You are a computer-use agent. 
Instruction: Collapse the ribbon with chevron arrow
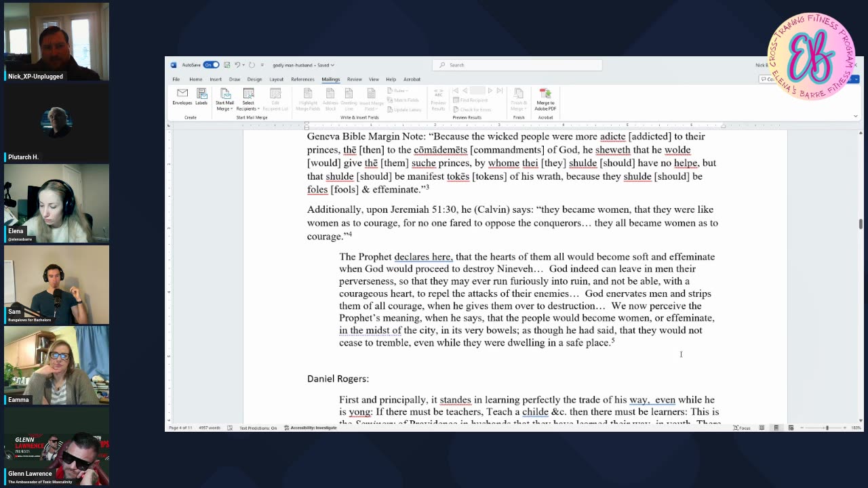[x=855, y=116]
